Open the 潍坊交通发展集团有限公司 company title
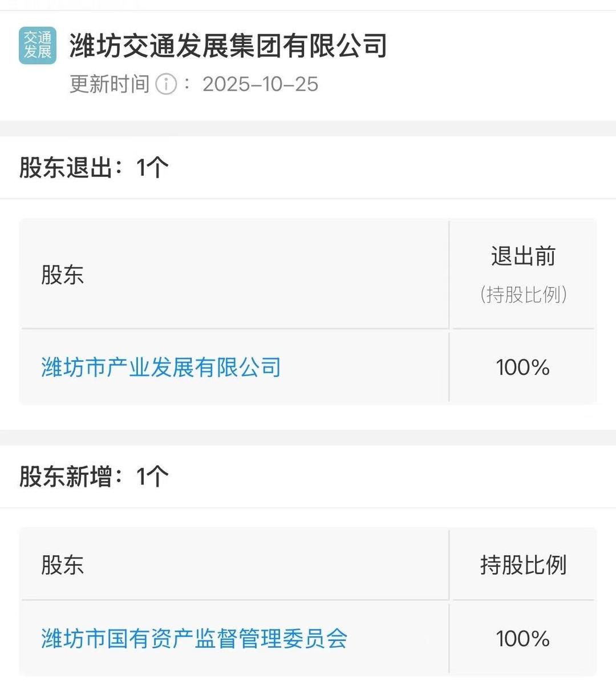This screenshot has height=698, width=616. (228, 46)
